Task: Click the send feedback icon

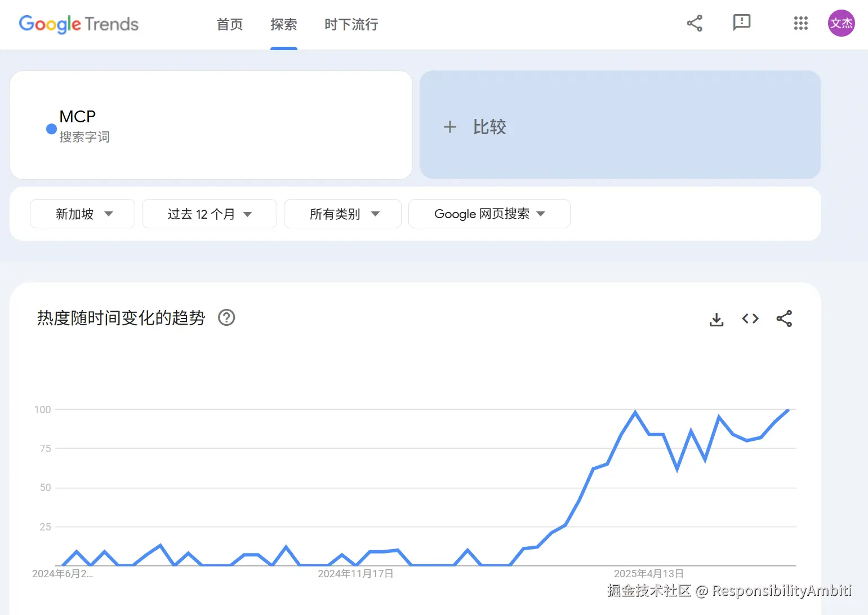Action: [x=741, y=23]
